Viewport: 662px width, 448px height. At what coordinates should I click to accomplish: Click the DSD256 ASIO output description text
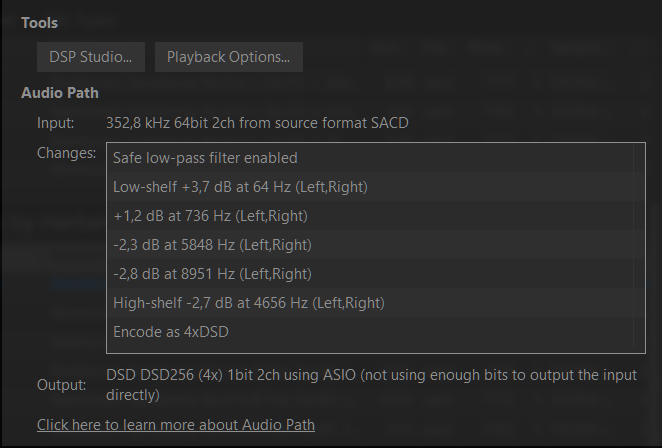tap(370, 376)
